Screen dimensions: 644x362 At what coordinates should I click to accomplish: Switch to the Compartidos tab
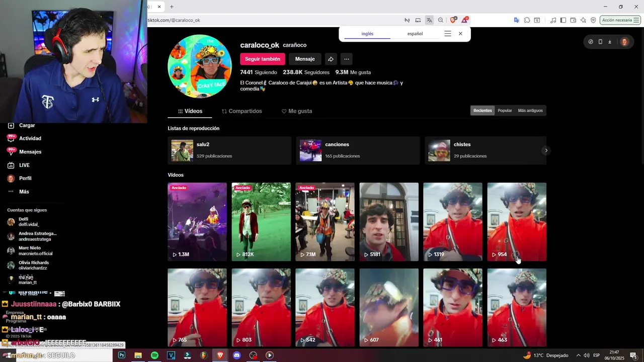(242, 111)
